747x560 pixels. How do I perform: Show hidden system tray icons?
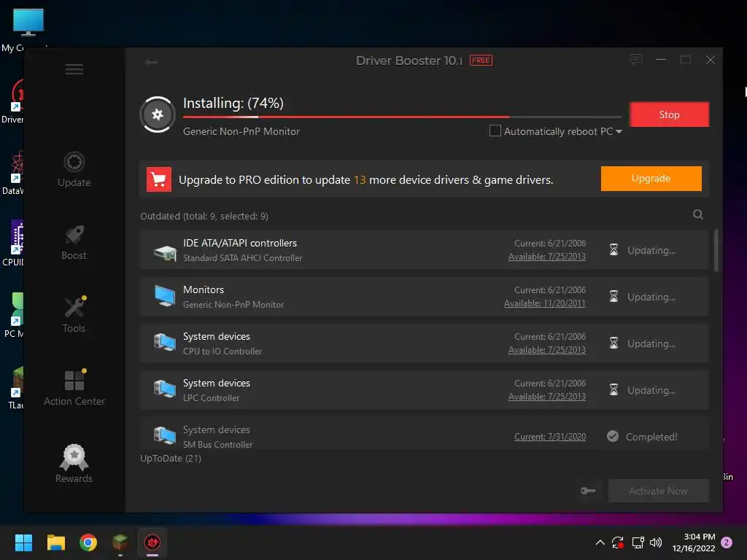[x=600, y=542]
